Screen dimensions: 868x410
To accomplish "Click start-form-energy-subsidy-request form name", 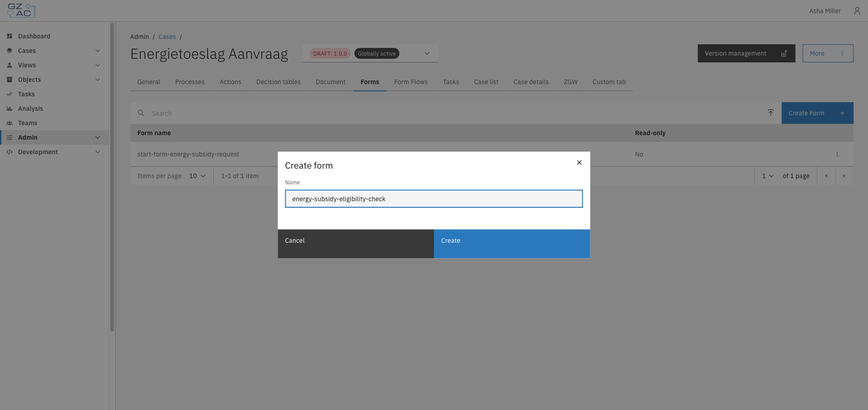I will (x=188, y=154).
